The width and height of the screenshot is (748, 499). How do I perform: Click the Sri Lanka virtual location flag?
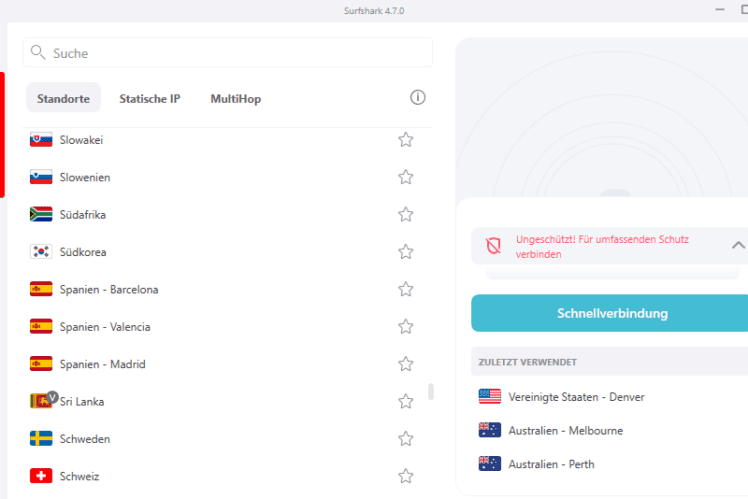(x=41, y=401)
